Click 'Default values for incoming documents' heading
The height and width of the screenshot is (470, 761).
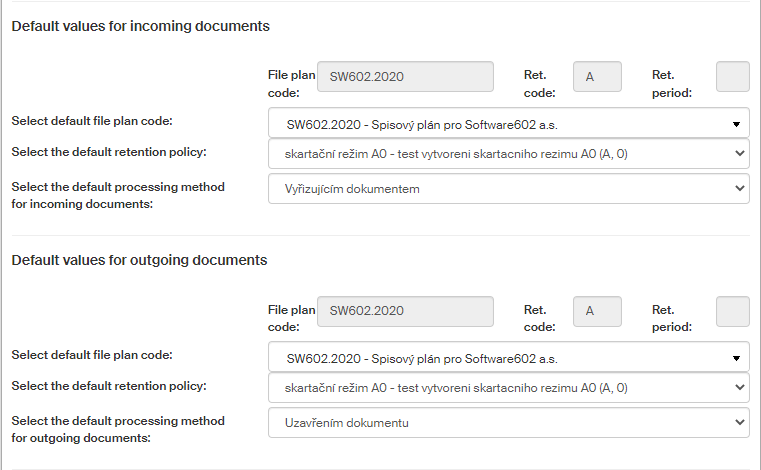(x=140, y=26)
